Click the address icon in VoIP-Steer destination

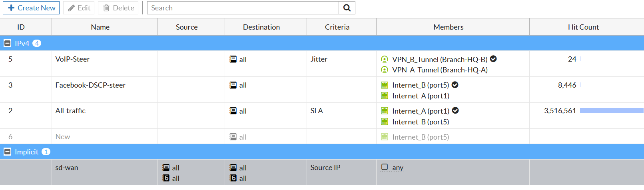233,59
